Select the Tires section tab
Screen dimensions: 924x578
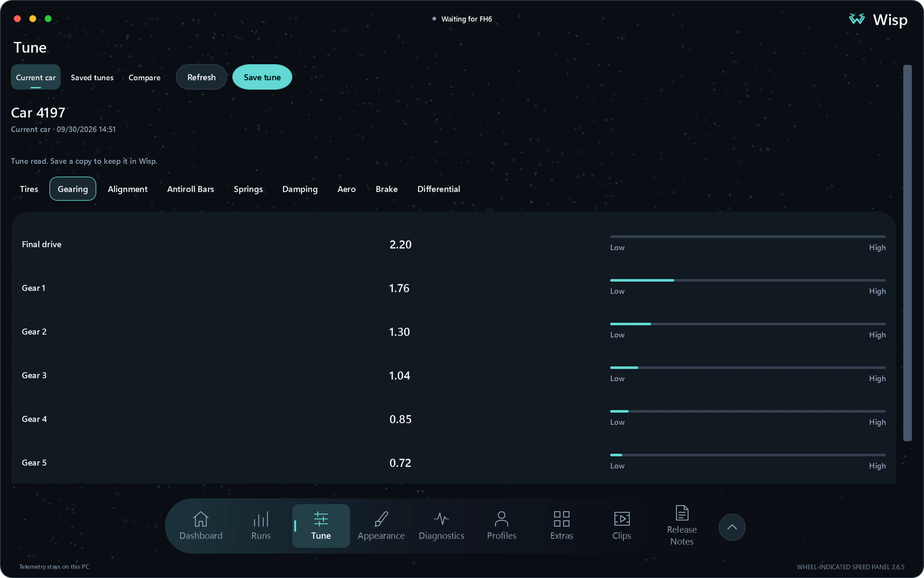29,189
